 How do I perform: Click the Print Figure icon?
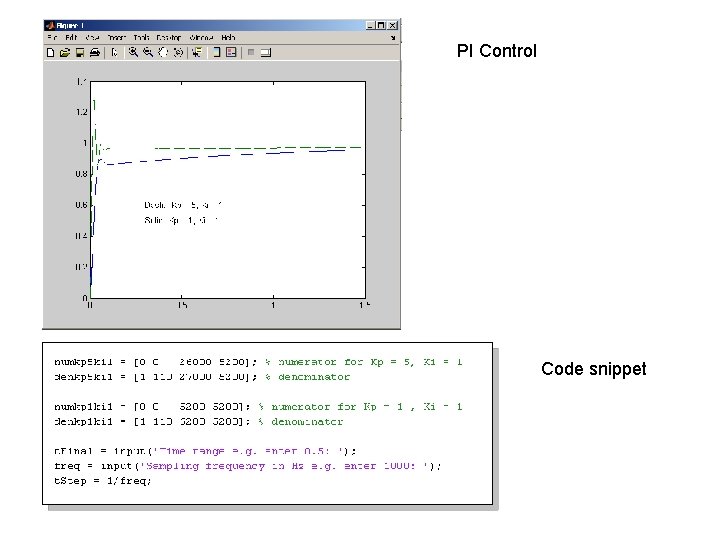[x=95, y=52]
